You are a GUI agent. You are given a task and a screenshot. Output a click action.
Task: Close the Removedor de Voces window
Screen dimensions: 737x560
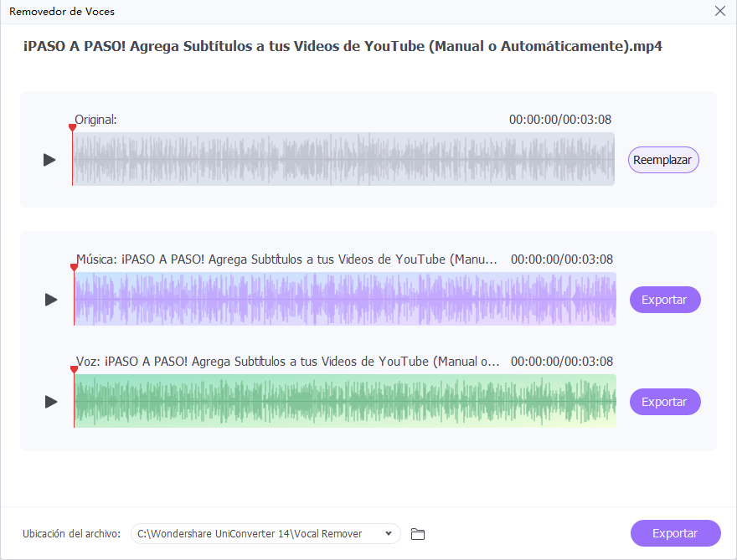(x=719, y=11)
